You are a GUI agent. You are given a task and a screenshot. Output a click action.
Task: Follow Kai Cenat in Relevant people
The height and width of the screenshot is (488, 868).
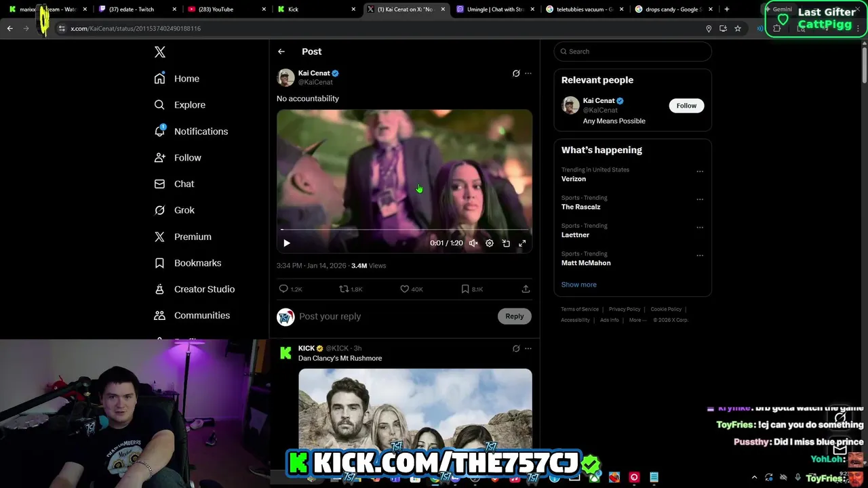coord(686,106)
